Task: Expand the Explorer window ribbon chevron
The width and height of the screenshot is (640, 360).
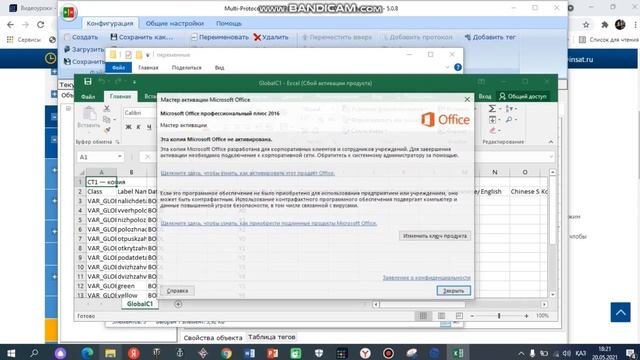Action: [x=447, y=68]
